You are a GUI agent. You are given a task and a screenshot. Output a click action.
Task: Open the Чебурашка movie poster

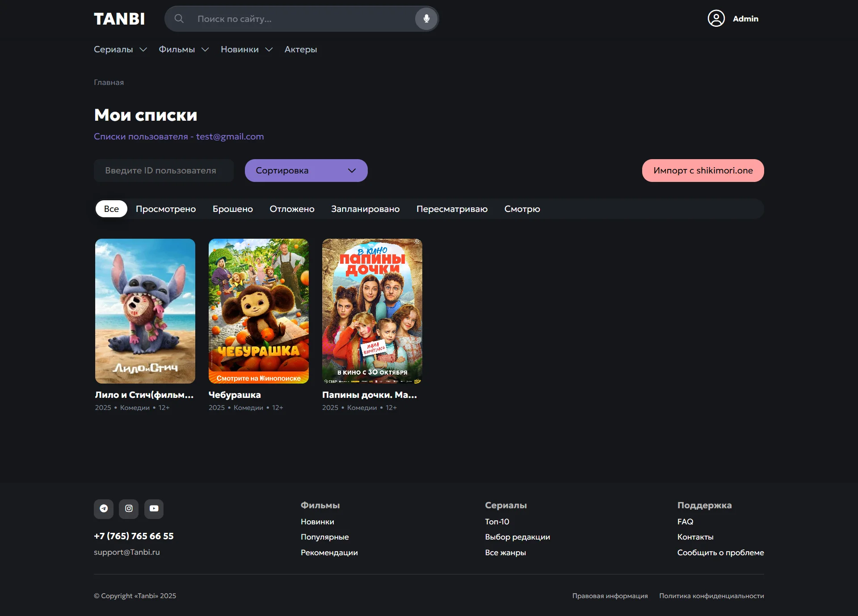click(x=258, y=311)
